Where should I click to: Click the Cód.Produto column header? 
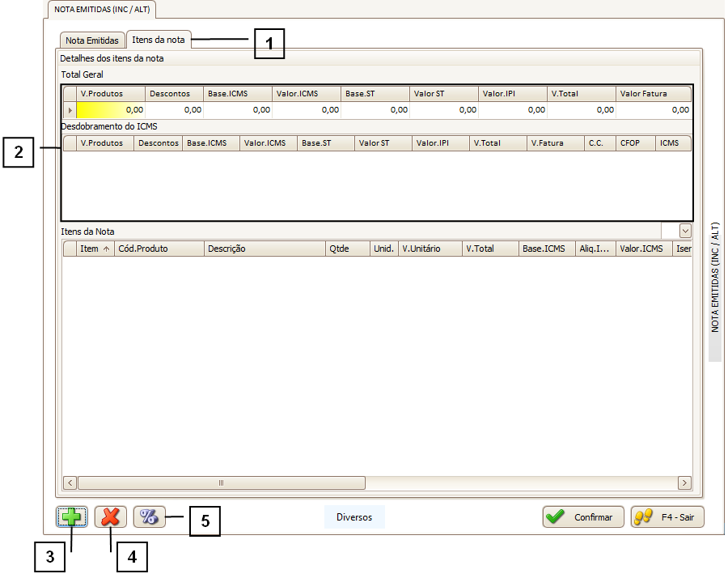click(159, 249)
